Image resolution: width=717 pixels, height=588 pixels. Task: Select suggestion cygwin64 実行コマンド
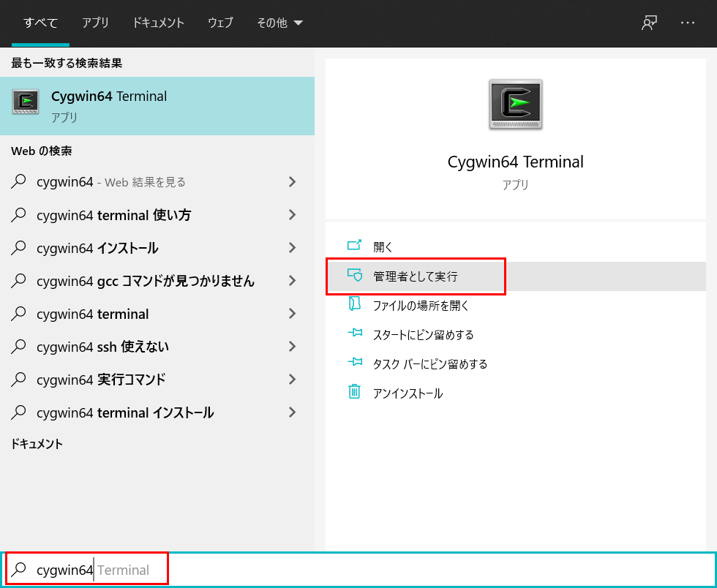pos(157,380)
